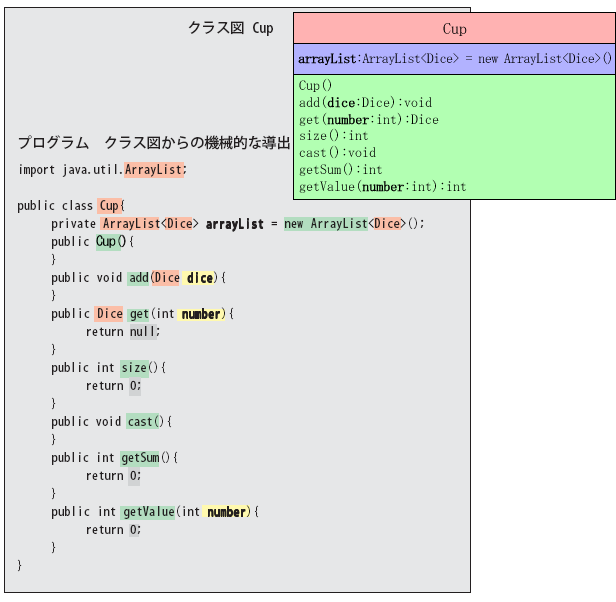616x602 pixels.
Task: Click getValue(number:int):int in the class diagram
Action: coord(382,187)
